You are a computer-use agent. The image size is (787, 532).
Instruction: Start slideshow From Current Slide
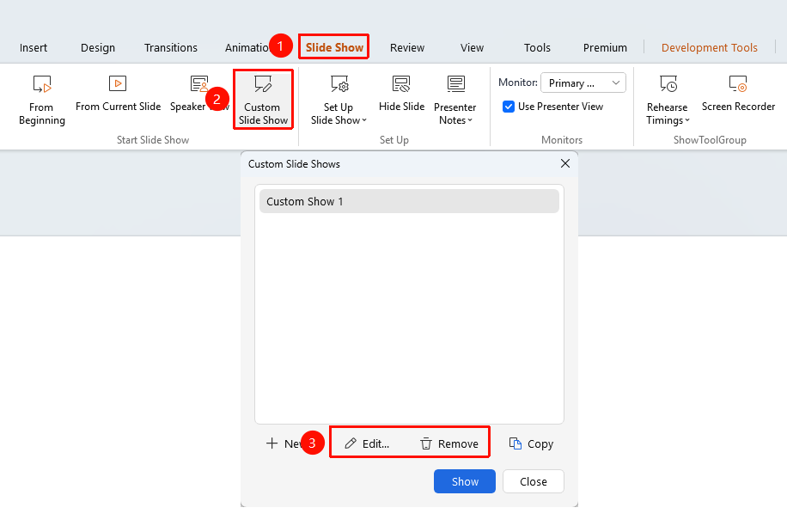point(118,94)
